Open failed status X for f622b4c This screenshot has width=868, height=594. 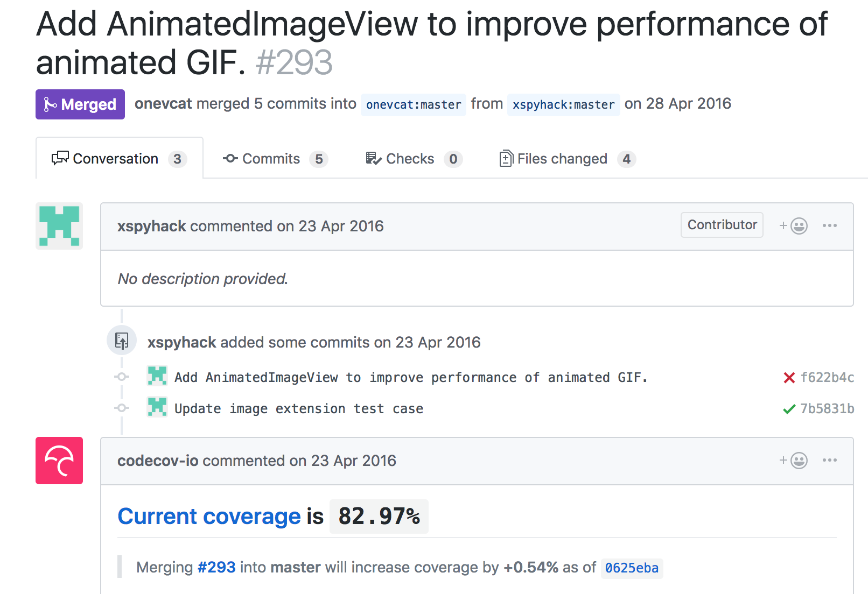point(789,378)
